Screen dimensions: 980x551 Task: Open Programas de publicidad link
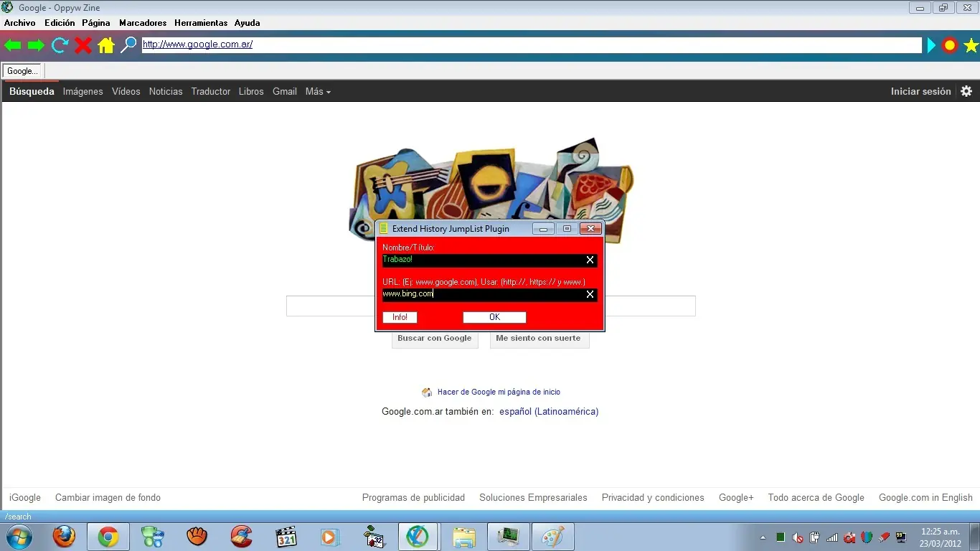click(x=413, y=498)
